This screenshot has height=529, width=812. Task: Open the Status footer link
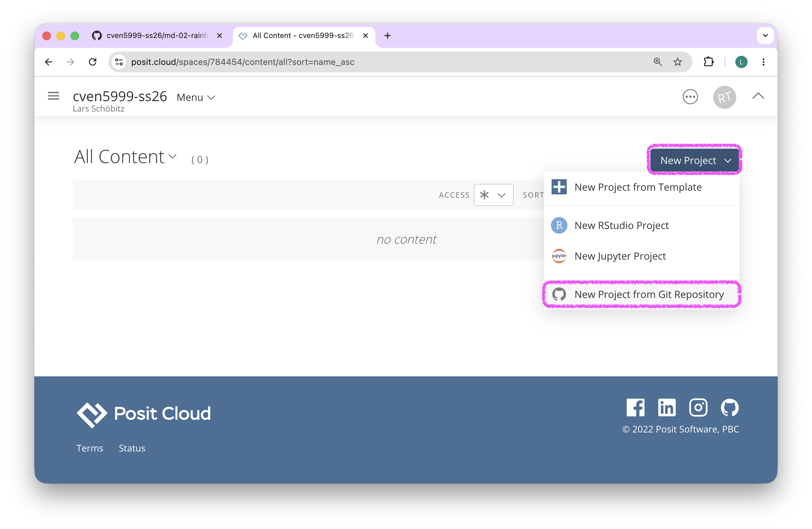tap(132, 448)
